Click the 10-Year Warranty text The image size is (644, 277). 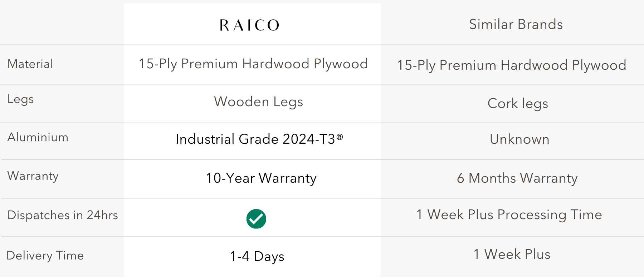click(x=261, y=178)
